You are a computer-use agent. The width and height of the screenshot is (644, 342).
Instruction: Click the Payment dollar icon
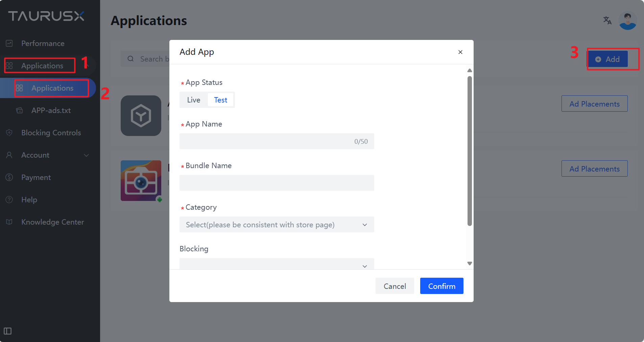click(9, 177)
